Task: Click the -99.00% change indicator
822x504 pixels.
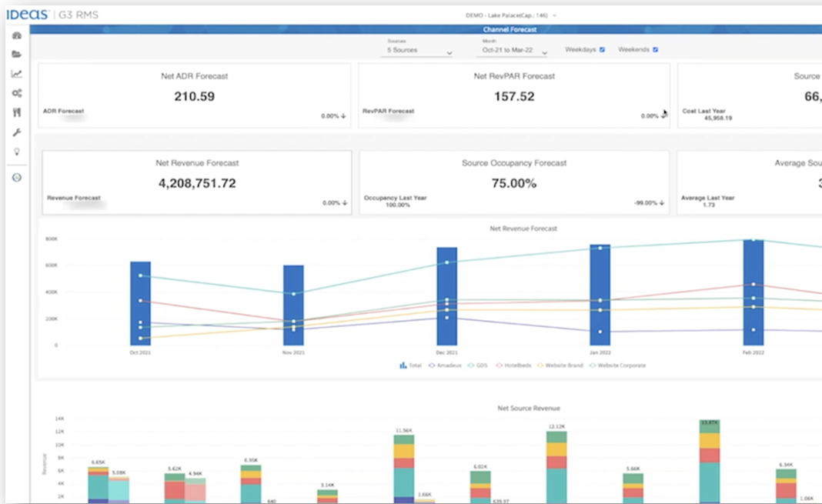Action: (x=649, y=202)
